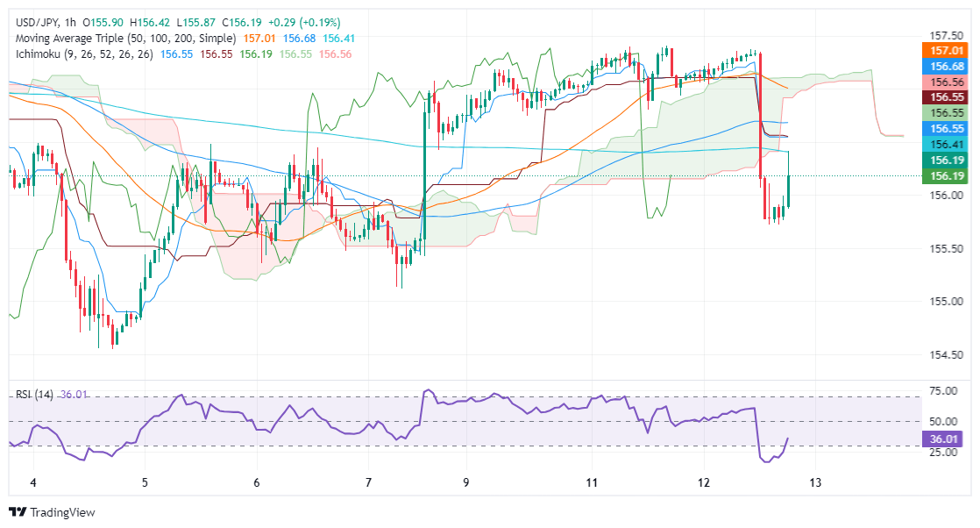The height and width of the screenshot is (528, 980).
Task: Select the USD/JPY, 1h symbol title
Action: coord(48,21)
